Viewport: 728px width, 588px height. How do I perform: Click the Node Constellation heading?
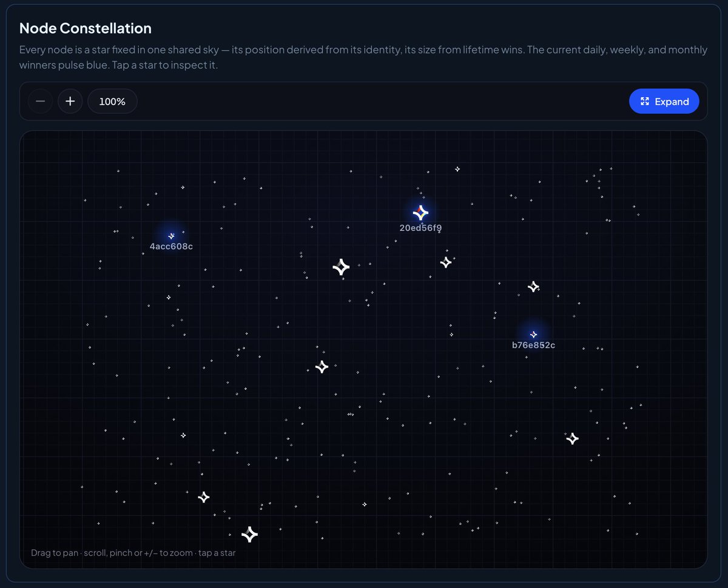(86, 28)
